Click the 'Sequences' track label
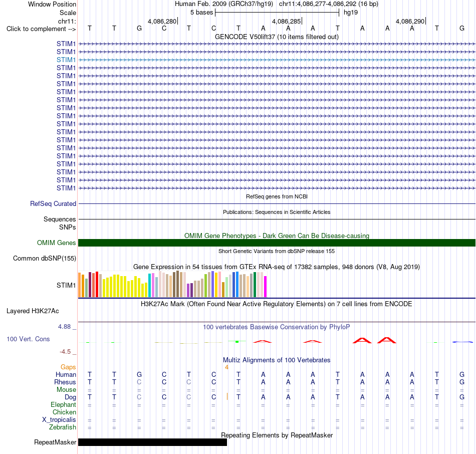This screenshot has width=476, height=454. pyautogui.click(x=60, y=219)
